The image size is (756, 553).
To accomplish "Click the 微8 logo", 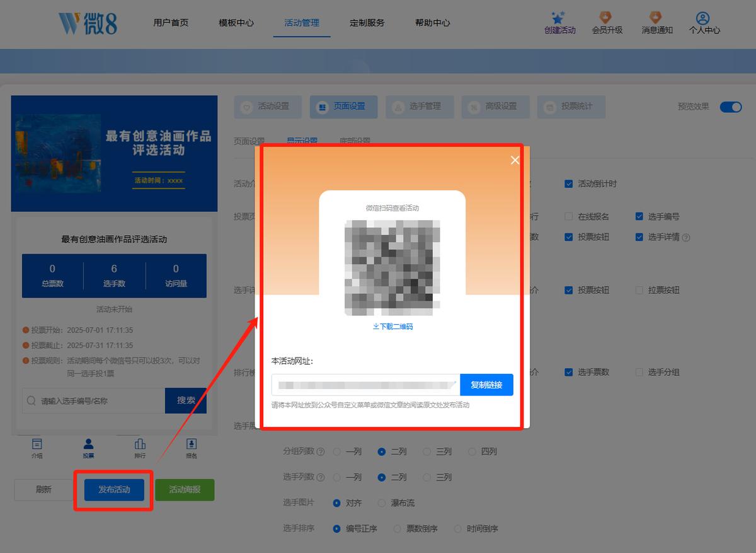I will click(x=88, y=23).
